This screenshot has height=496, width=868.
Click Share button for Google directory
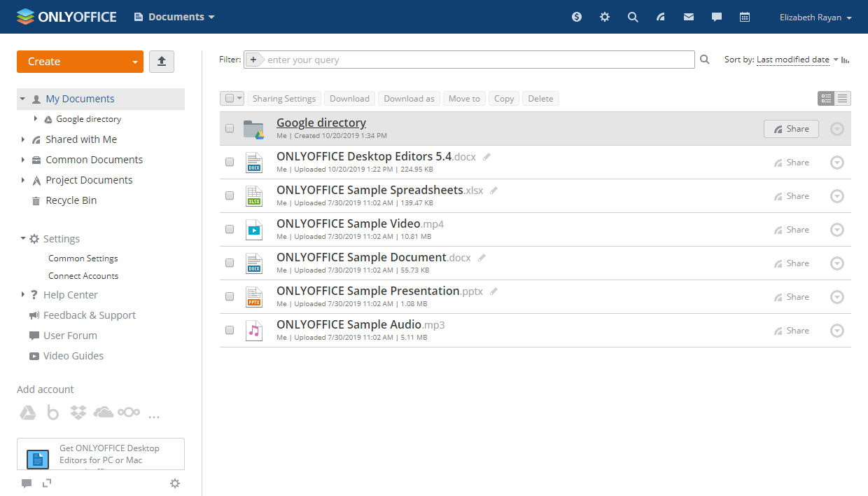791,129
